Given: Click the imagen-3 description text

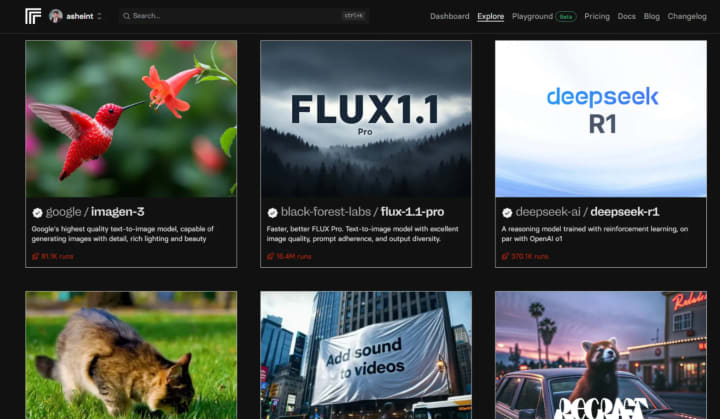Looking at the screenshot, I should point(123,234).
